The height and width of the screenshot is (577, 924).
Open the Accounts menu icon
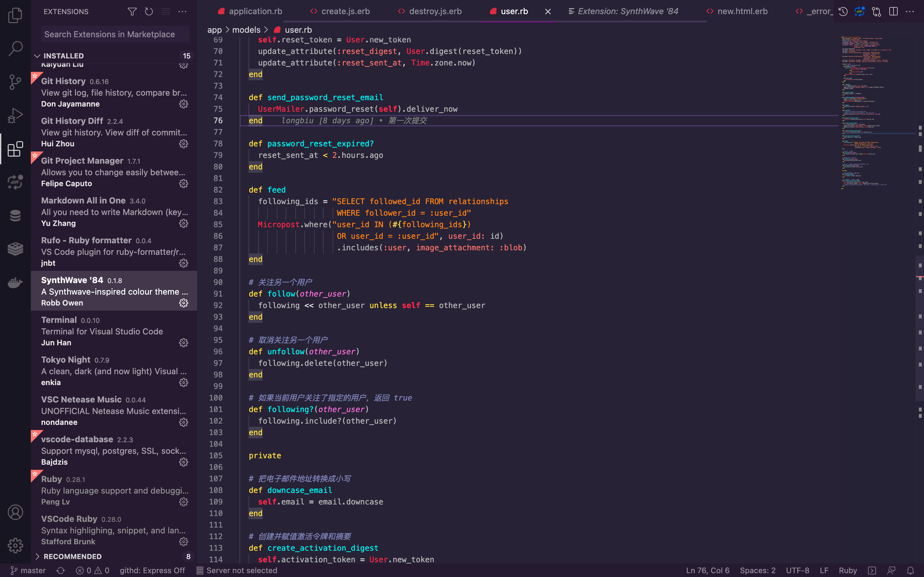15,512
